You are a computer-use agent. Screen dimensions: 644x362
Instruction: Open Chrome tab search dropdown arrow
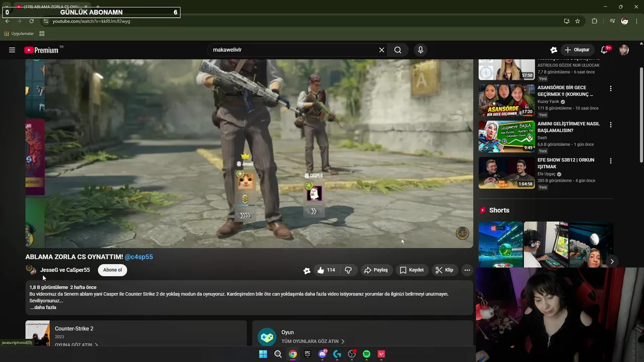(x=7, y=7)
